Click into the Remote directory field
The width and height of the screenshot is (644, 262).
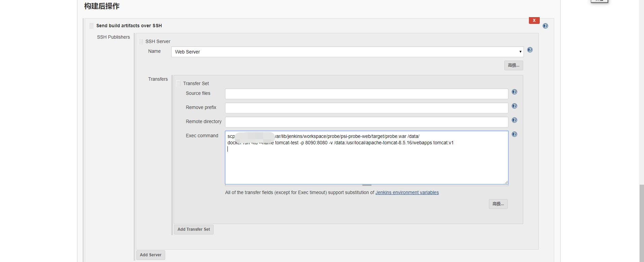[x=366, y=122]
